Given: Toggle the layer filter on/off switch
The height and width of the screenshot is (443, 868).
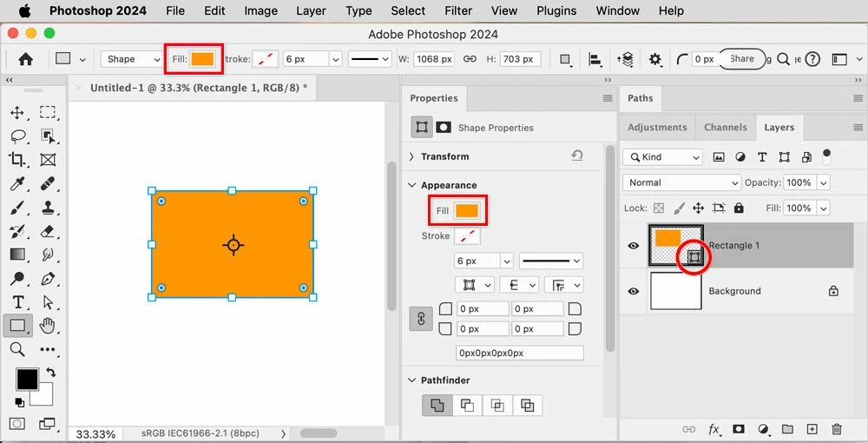Looking at the screenshot, I should click(x=826, y=156).
